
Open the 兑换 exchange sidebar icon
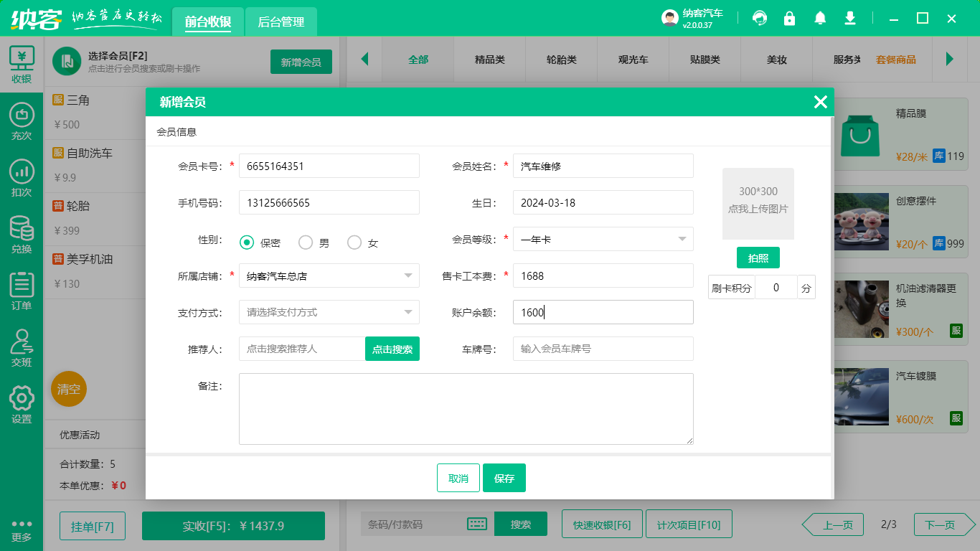[22, 235]
